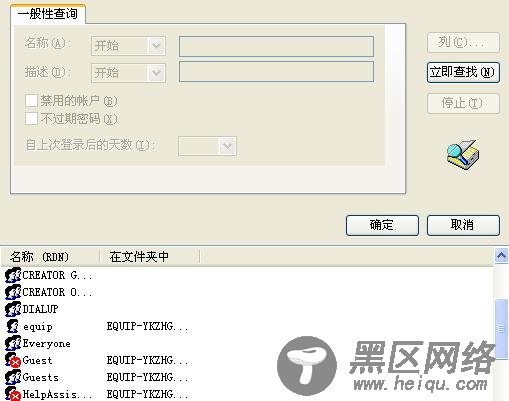This screenshot has height=401, width=509.
Task: Open the 描述 condition dropdown
Action: click(x=128, y=73)
